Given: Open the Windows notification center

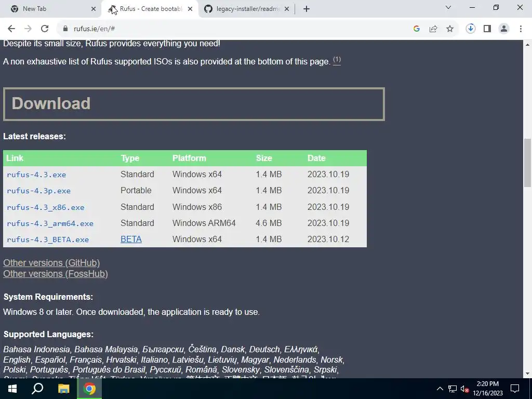Looking at the screenshot, I should (x=515, y=389).
